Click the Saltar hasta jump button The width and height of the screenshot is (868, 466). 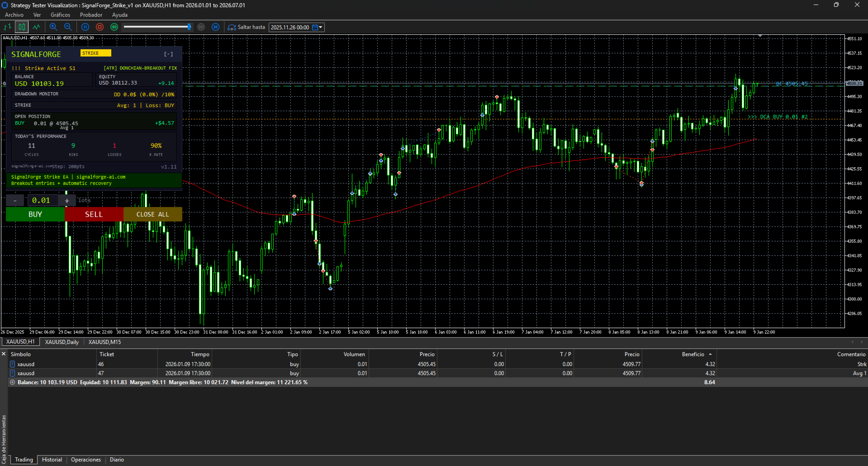pyautogui.click(x=247, y=27)
